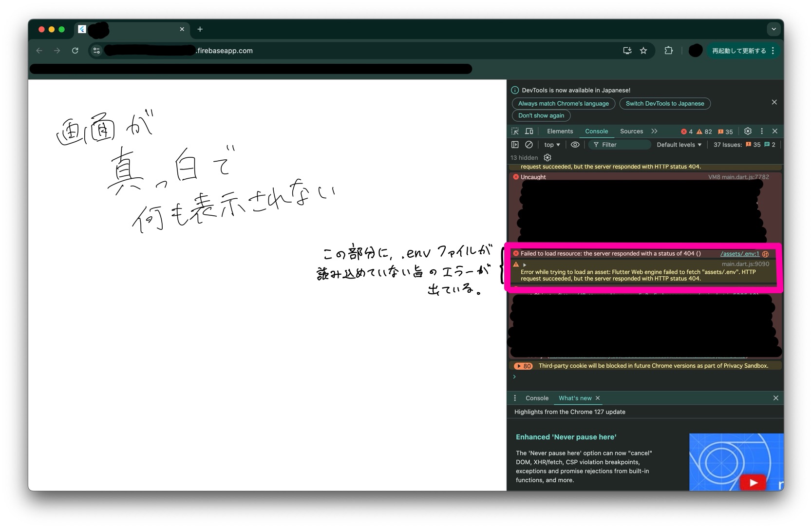Switch to the Elements tab

coord(560,132)
